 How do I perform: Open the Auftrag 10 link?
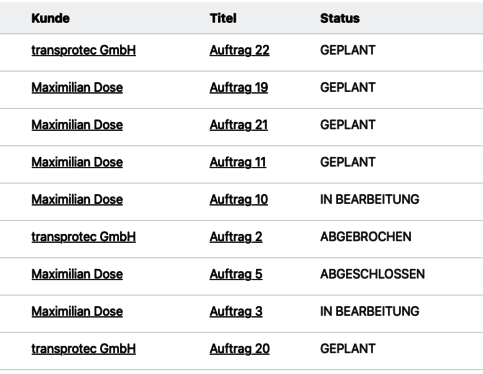pos(239,200)
